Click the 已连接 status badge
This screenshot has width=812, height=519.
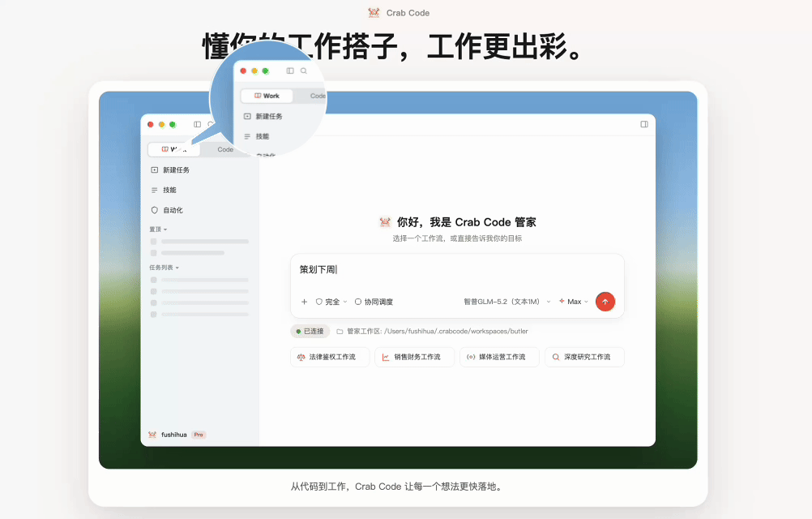[x=310, y=331]
